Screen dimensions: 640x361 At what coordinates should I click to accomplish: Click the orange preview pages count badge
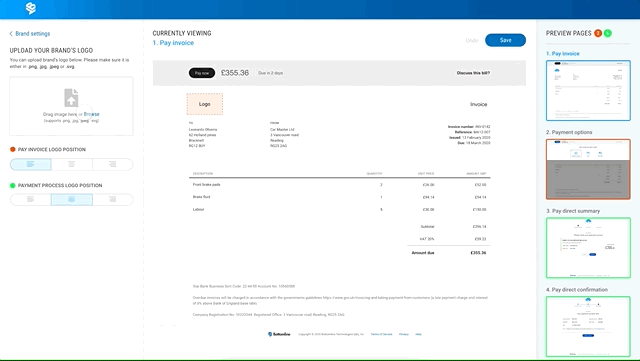pos(598,33)
